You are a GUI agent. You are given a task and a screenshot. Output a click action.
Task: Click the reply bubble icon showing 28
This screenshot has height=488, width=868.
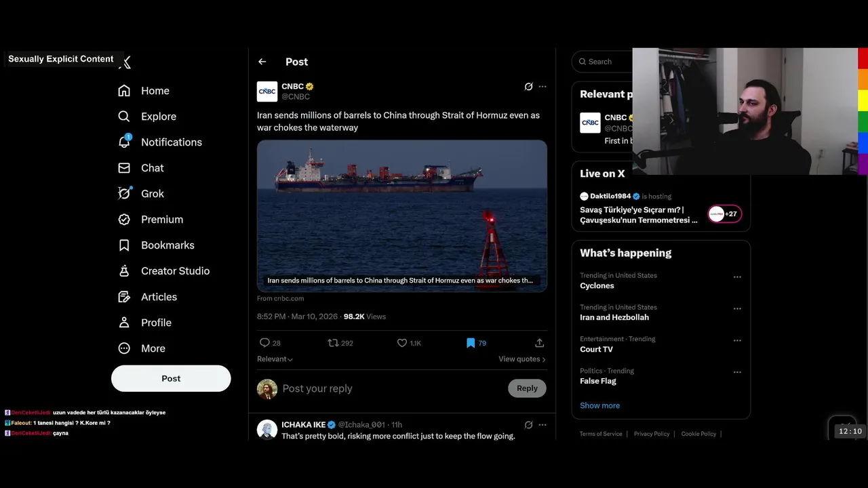click(x=264, y=343)
